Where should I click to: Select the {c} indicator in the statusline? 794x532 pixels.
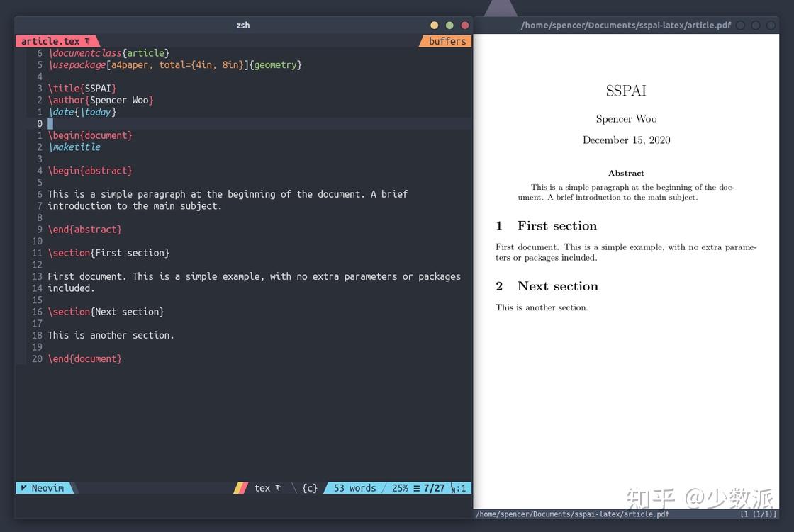[x=308, y=487]
